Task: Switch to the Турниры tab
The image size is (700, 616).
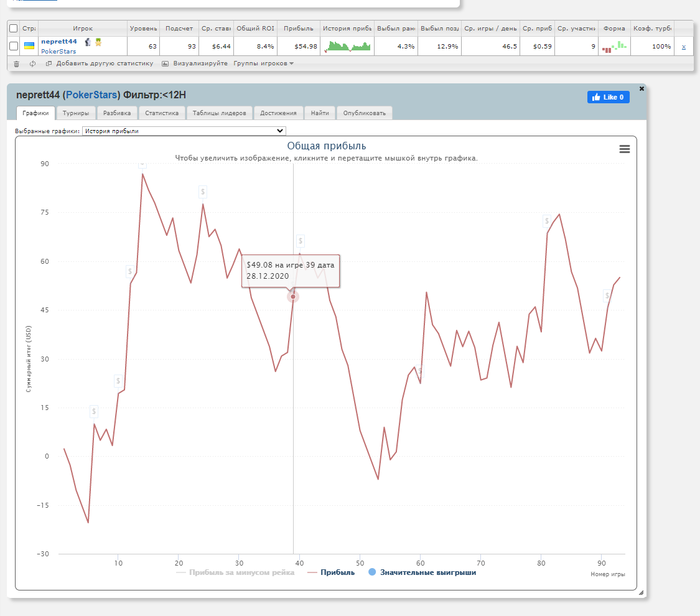Action: [x=76, y=113]
